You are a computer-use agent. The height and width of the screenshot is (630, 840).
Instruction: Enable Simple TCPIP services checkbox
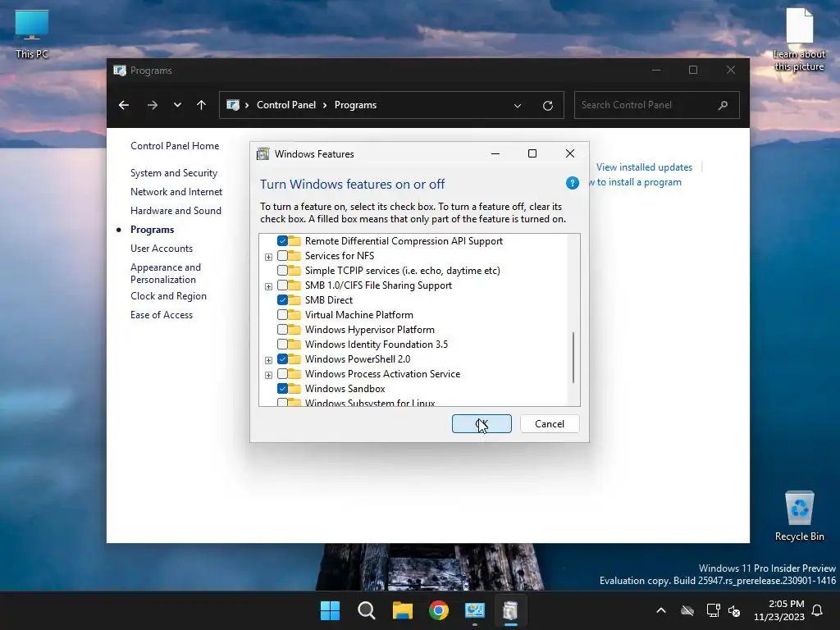click(282, 271)
